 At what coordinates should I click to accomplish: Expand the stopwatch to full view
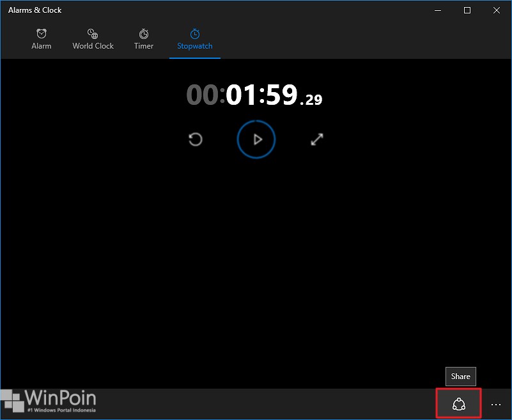pos(317,139)
